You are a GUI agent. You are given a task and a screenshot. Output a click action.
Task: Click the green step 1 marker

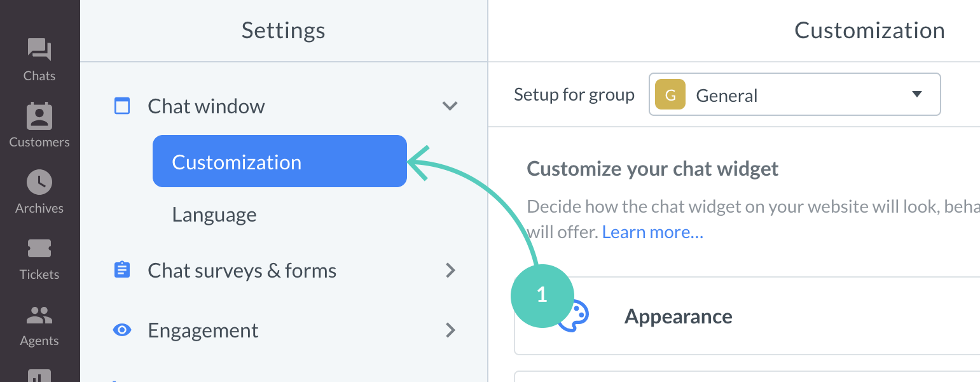coord(542,296)
